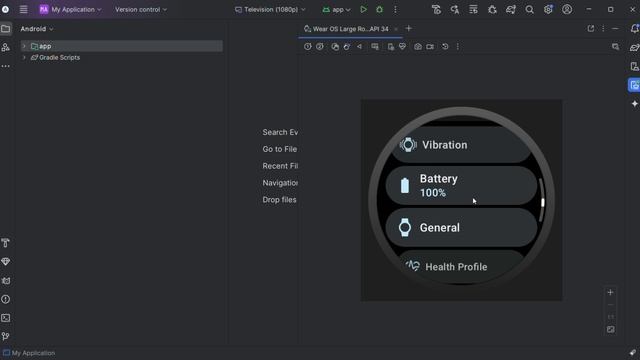Add a new device tab with plus
This screenshot has width=640, height=360.
(409, 29)
